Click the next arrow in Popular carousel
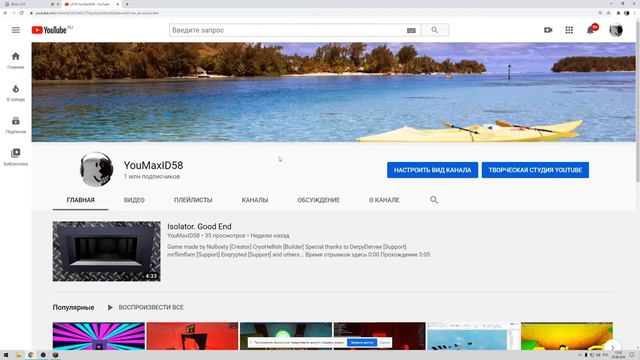This screenshot has height=360, width=640. click(612, 347)
